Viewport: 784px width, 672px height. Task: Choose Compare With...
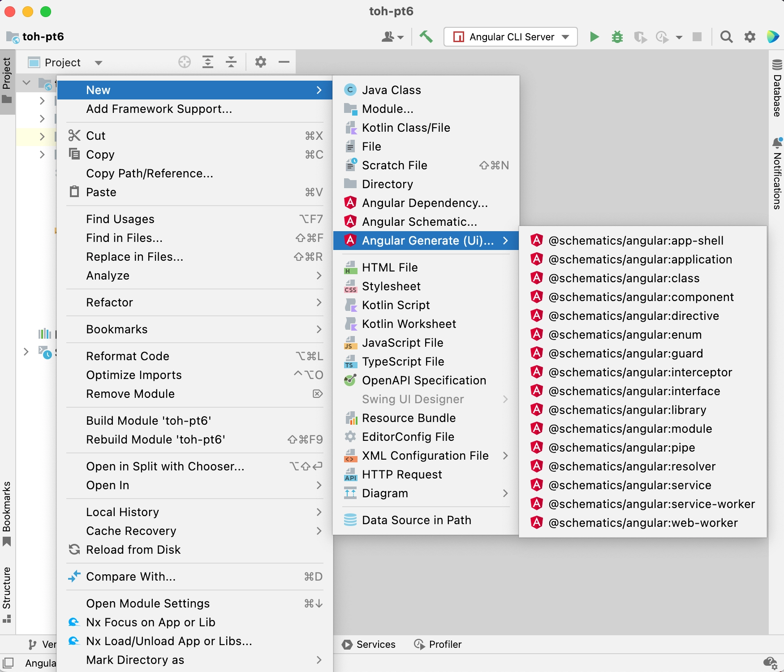[x=195, y=577]
